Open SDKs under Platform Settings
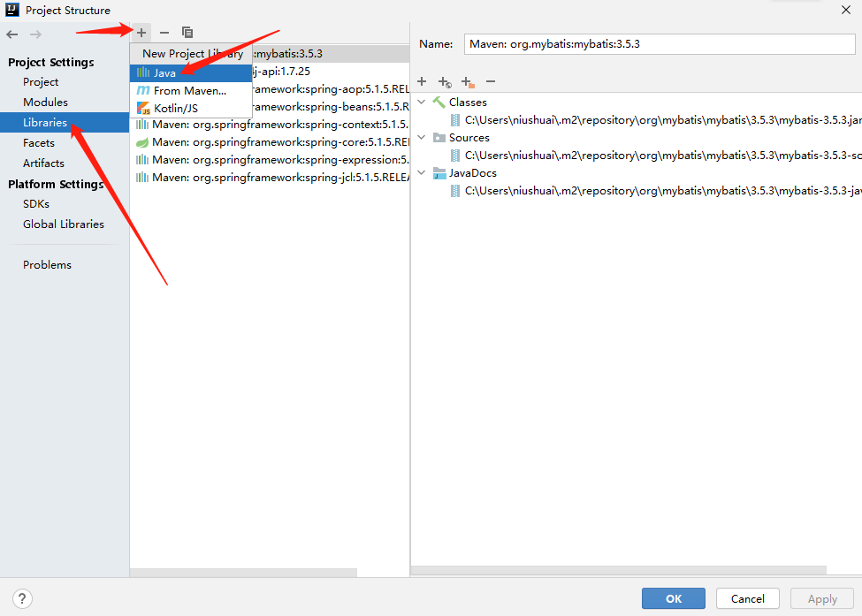Image resolution: width=862 pixels, height=616 pixels. (x=36, y=204)
